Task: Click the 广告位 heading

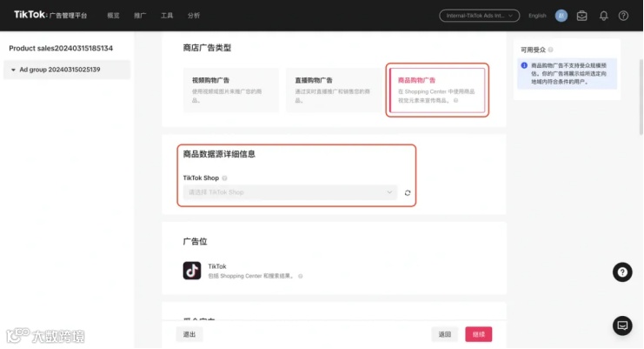Action: [x=195, y=241]
